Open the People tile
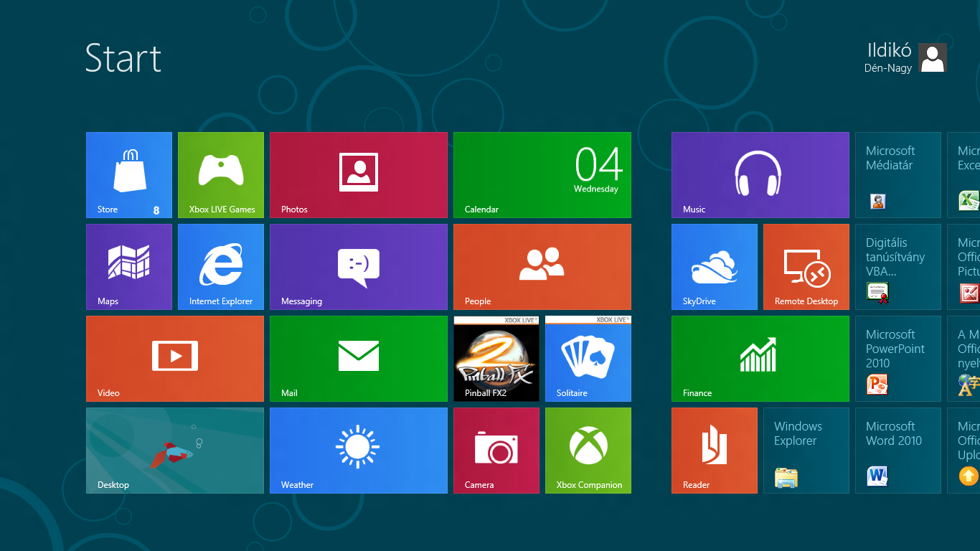 (x=542, y=267)
